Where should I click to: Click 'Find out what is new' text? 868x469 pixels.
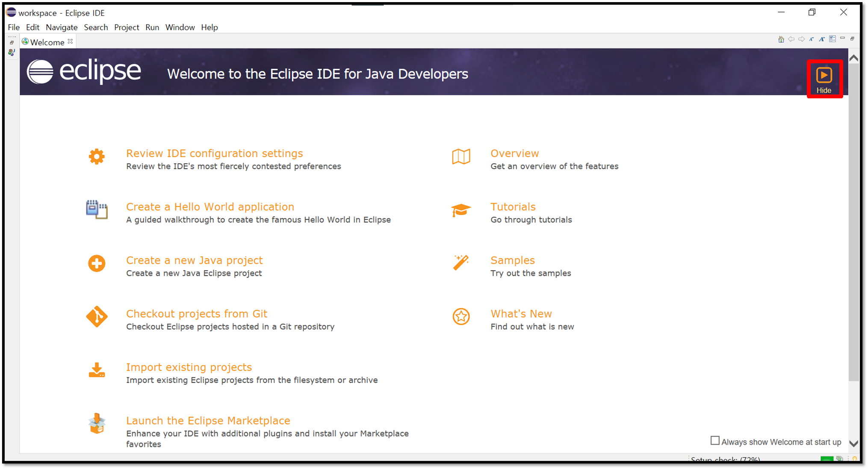point(532,327)
